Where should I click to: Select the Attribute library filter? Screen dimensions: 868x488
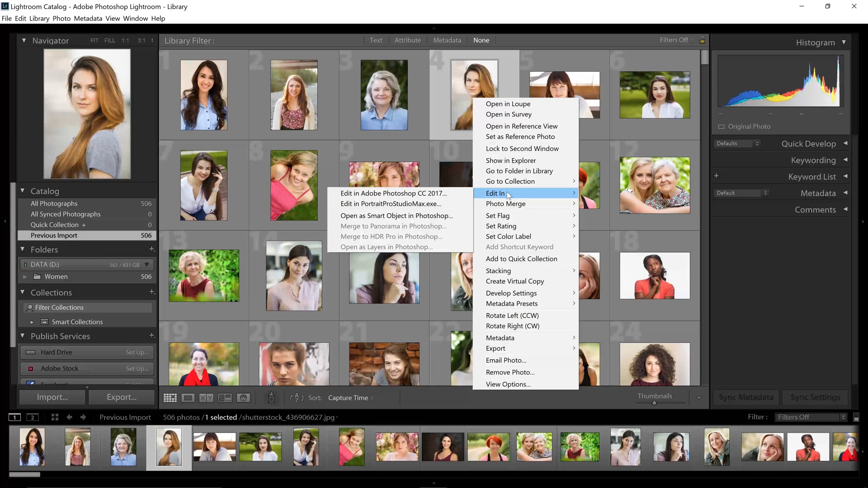pos(408,40)
